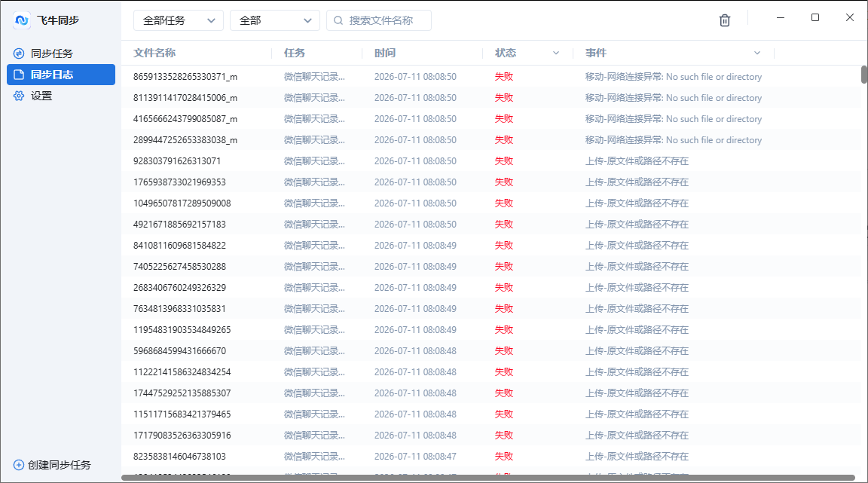Image resolution: width=868 pixels, height=483 pixels.
Task: Select file row 4165666243799085087_m
Action: point(491,118)
